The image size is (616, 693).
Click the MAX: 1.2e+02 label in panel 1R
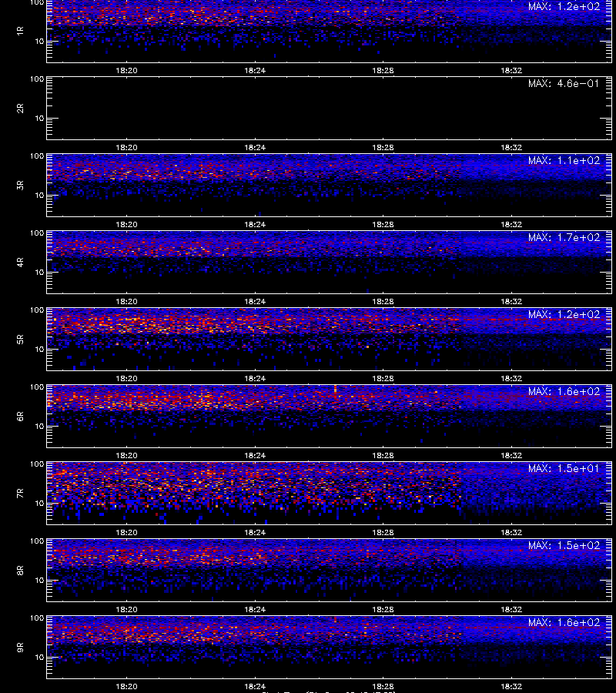coord(564,7)
